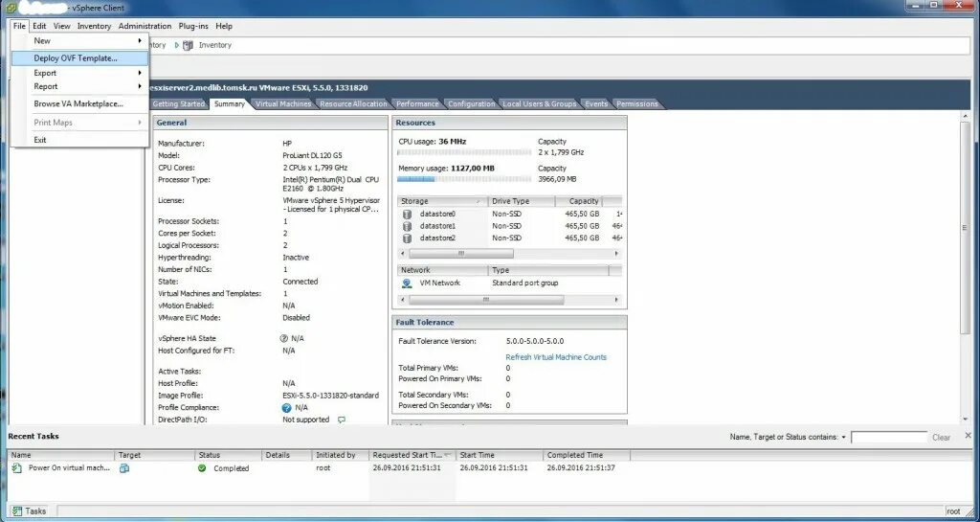Open the Plug-ins menu
This screenshot has width=980, height=522.
[194, 26]
